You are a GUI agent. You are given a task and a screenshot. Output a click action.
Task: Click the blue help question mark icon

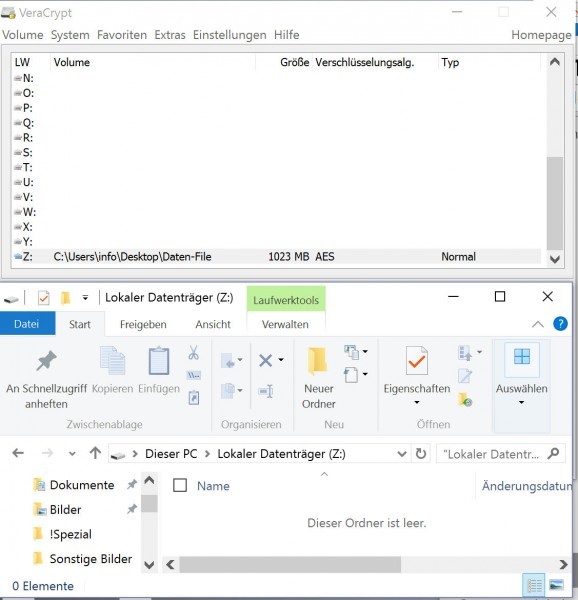point(560,324)
